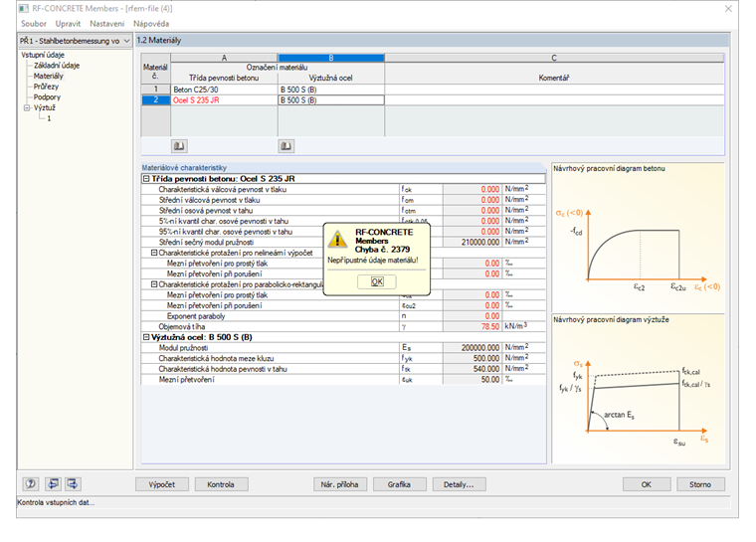The height and width of the screenshot is (542, 756).
Task: Select Základní údaje in tree
Action: (x=57, y=66)
